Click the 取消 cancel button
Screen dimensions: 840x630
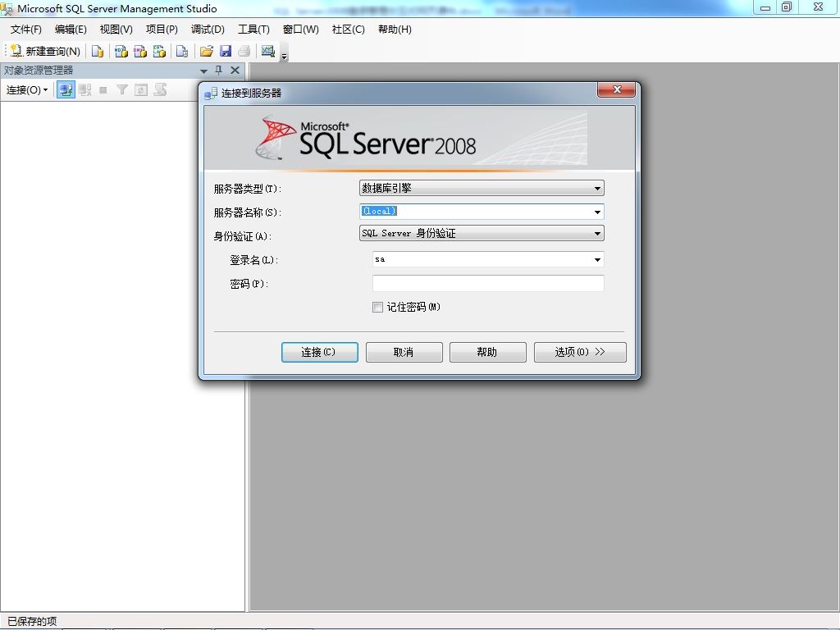click(404, 352)
